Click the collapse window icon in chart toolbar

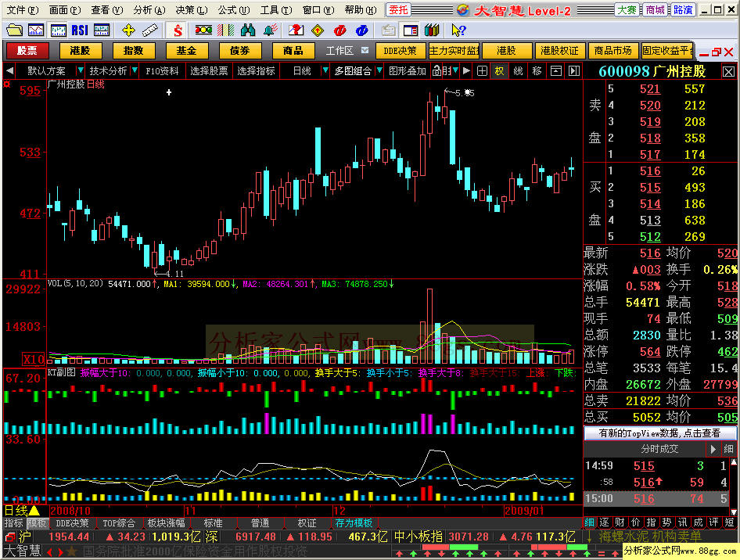coord(556,71)
